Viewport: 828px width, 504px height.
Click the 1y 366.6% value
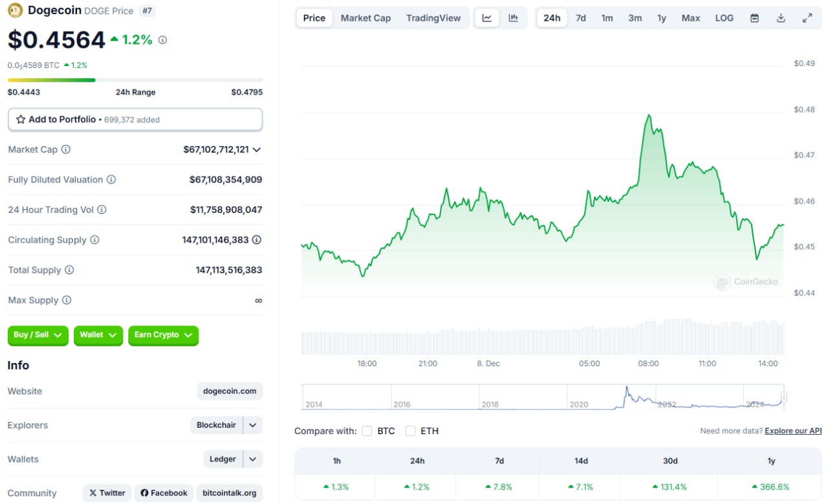click(x=770, y=487)
